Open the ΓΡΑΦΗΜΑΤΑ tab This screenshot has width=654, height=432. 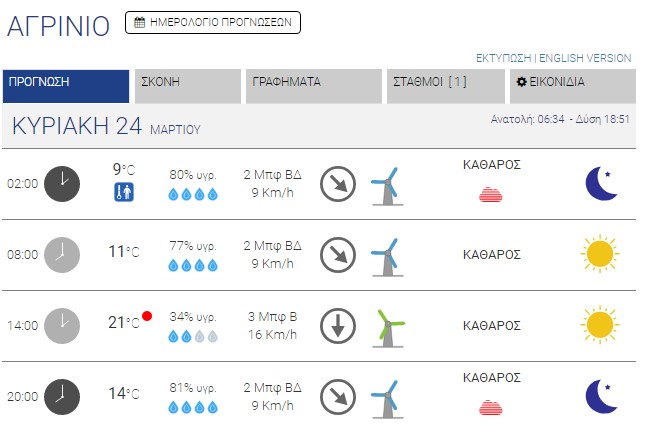[314, 83]
